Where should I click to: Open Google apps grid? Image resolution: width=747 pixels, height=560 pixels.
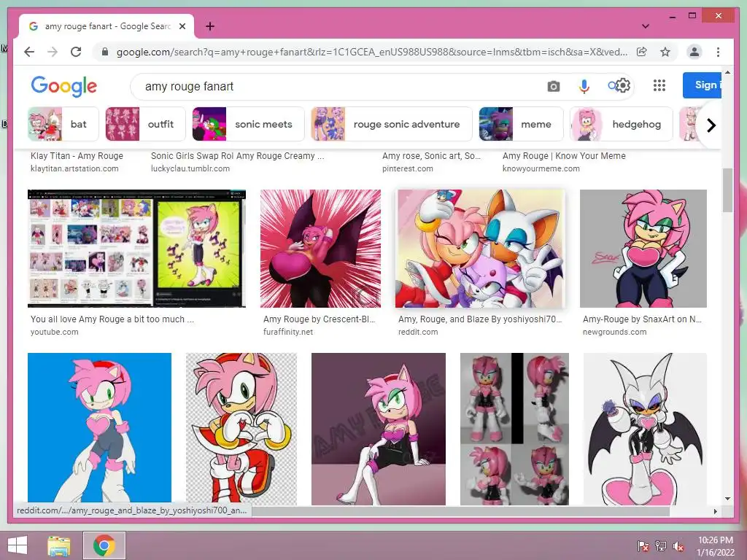coord(659,86)
